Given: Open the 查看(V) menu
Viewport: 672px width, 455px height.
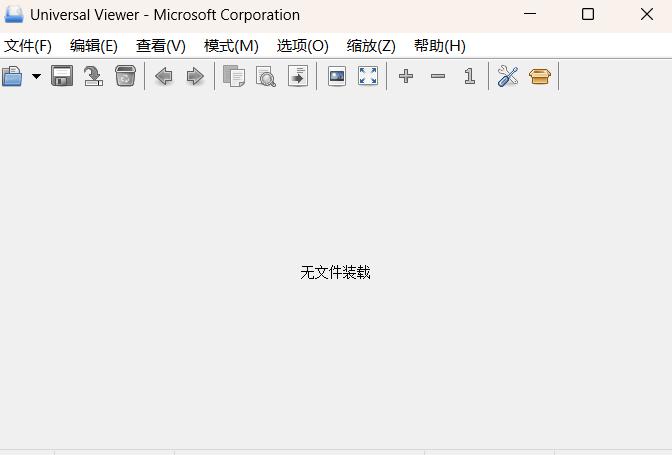Looking at the screenshot, I should point(161,46).
